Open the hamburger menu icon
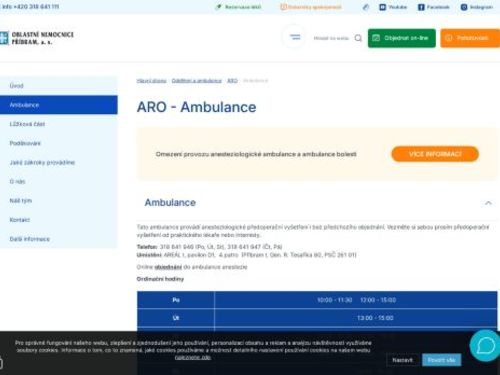 [294, 37]
